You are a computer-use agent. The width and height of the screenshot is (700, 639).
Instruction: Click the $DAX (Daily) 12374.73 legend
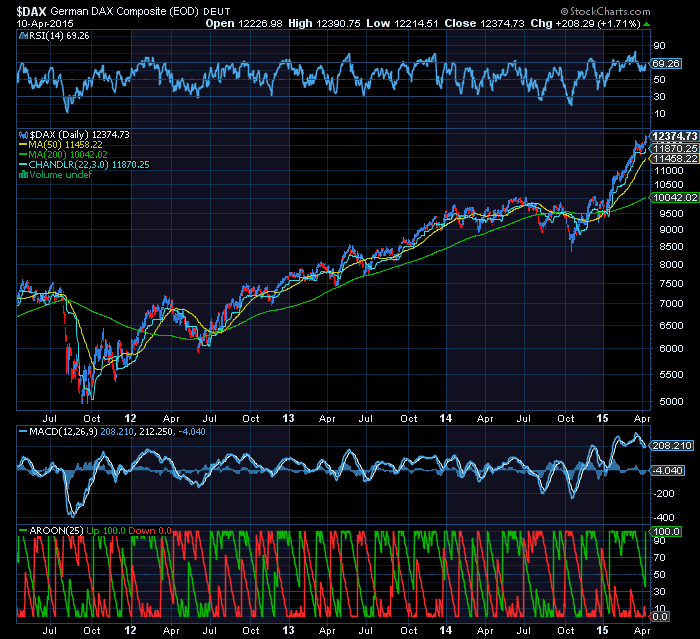click(79, 134)
